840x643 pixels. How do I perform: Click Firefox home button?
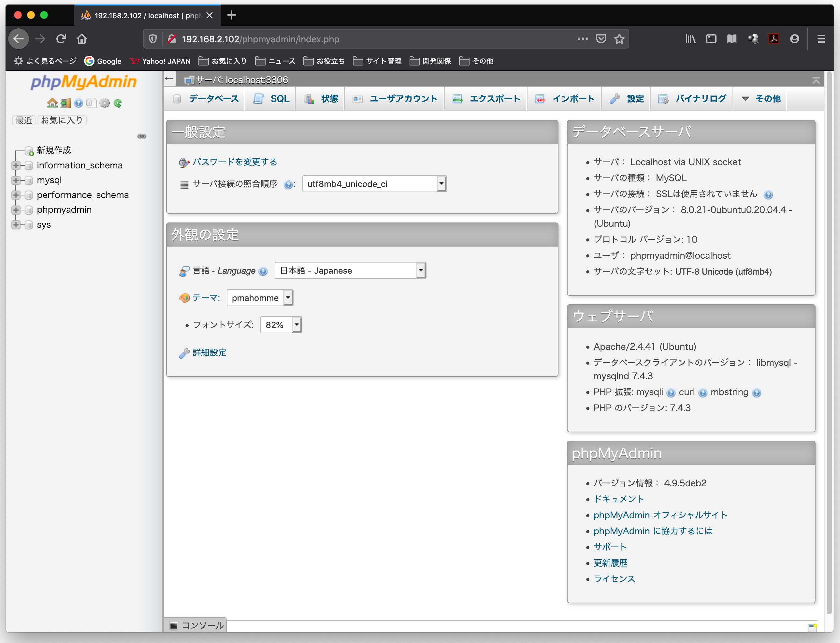pos(82,39)
